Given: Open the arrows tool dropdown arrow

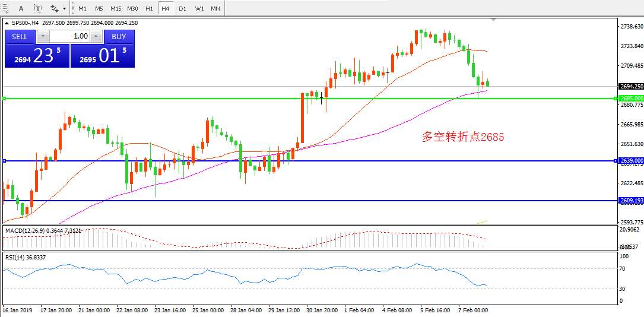Looking at the screenshot, I should [64, 8].
